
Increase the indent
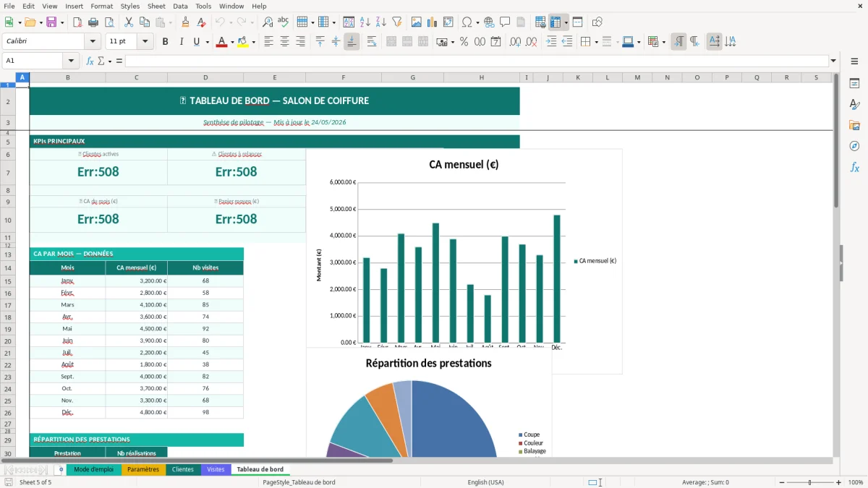pos(552,42)
